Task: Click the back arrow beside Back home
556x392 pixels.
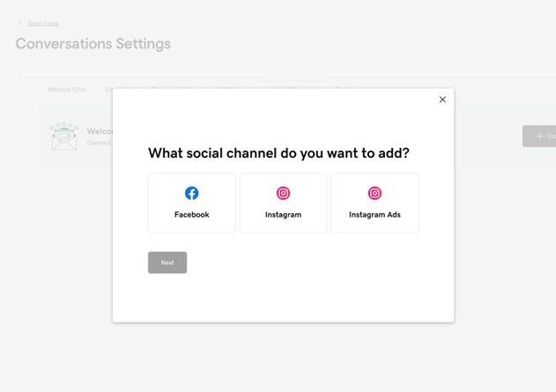Action: (x=19, y=24)
